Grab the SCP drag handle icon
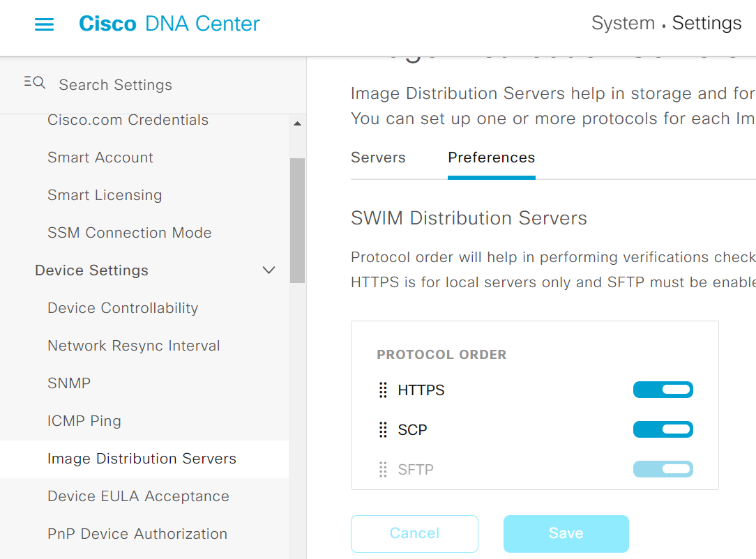Image resolution: width=756 pixels, height=559 pixels. pos(383,430)
